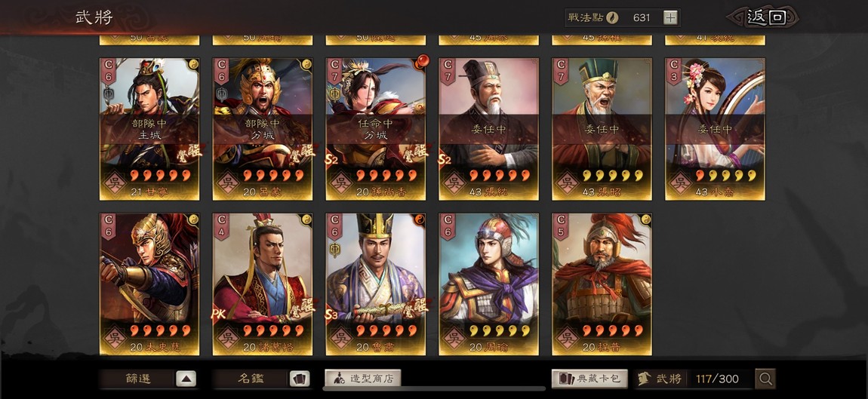Click the PK badge on 諸葛恪 card

point(218,315)
